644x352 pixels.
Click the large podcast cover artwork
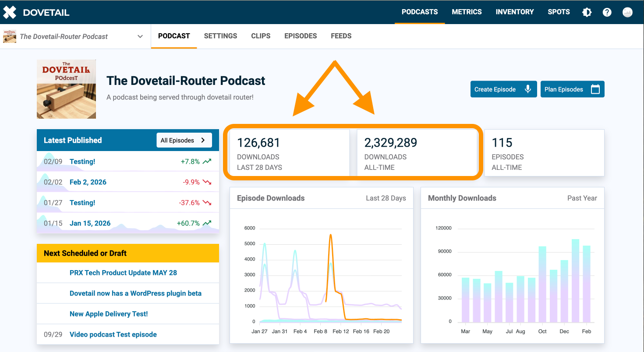click(x=66, y=89)
